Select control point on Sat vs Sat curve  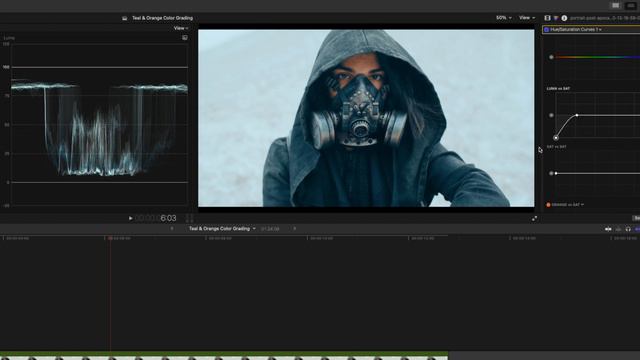(x=556, y=173)
